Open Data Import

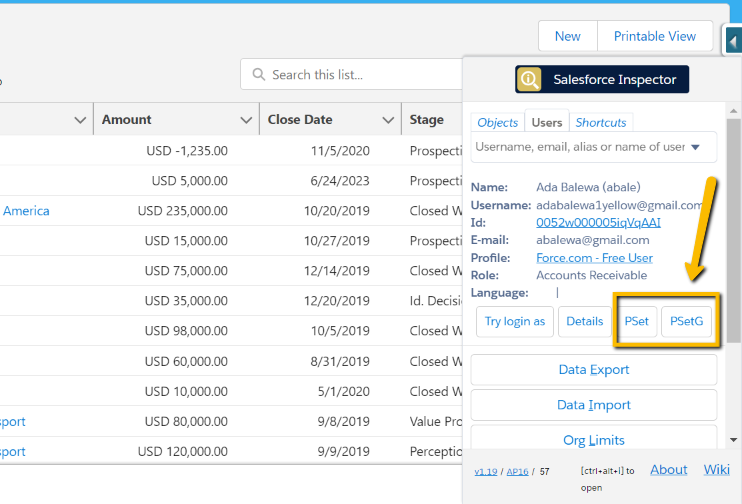[594, 405]
